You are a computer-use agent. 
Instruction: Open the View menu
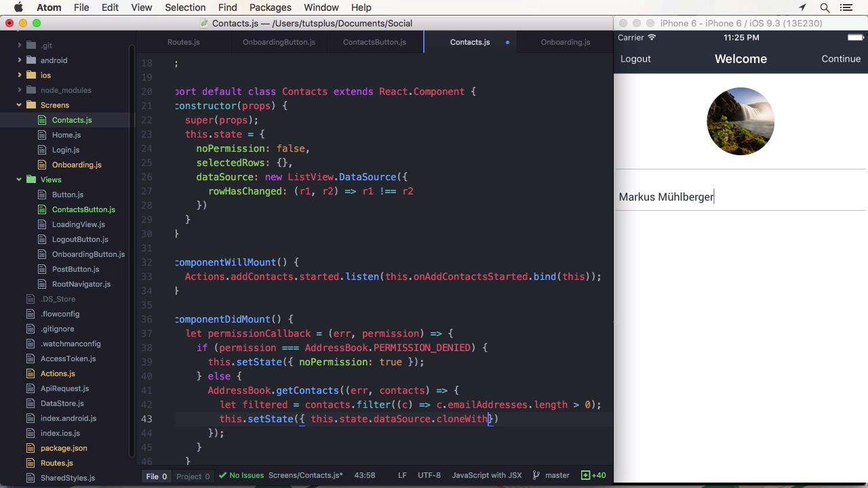(141, 7)
